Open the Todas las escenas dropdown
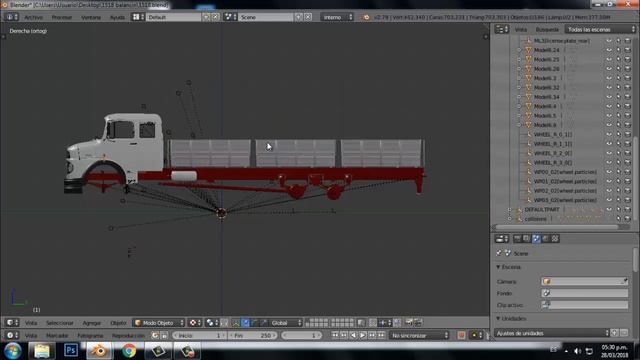Screen dimensions: 640x360 point(601,29)
